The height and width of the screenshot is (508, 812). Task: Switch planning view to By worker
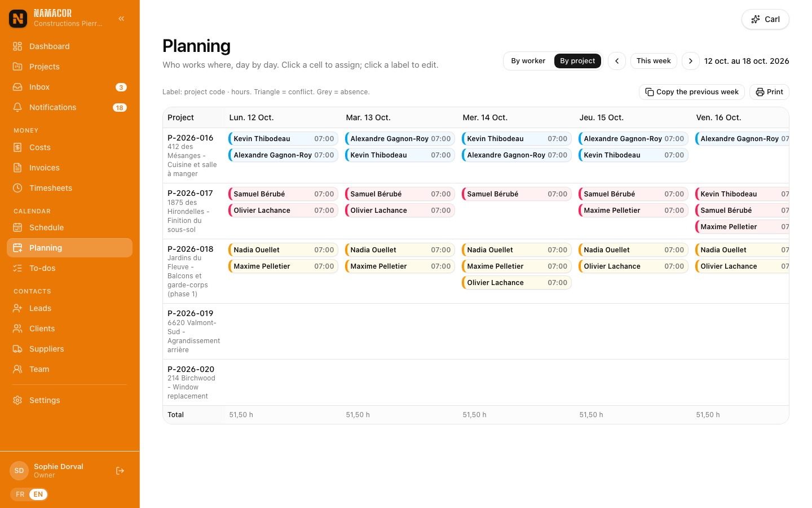click(x=528, y=61)
